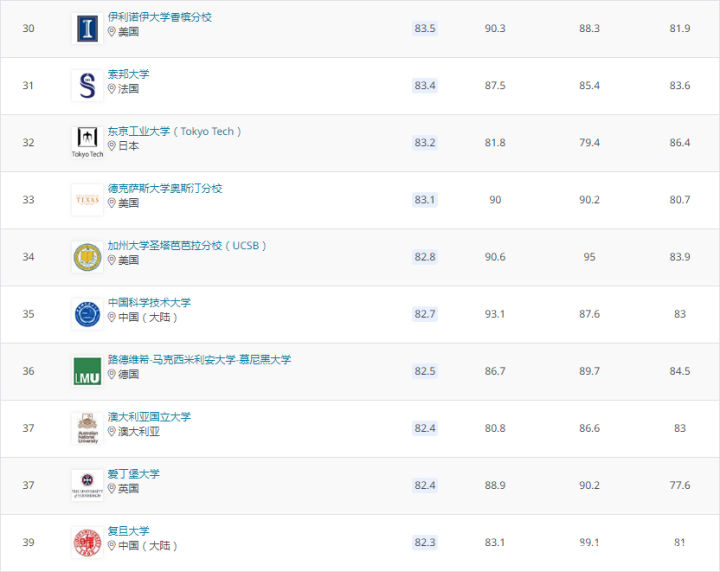This screenshot has width=720, height=572.
Task: Click rank number 35
Action: pyautogui.click(x=28, y=314)
